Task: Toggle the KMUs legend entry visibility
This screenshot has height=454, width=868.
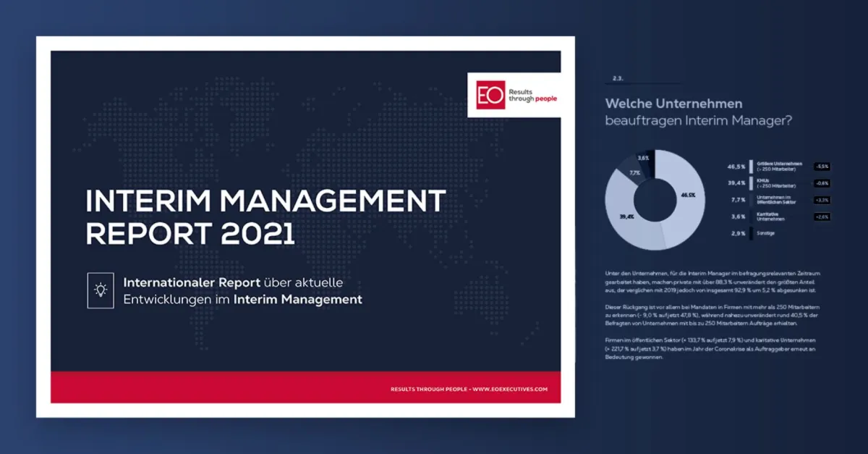Action: tap(775, 184)
